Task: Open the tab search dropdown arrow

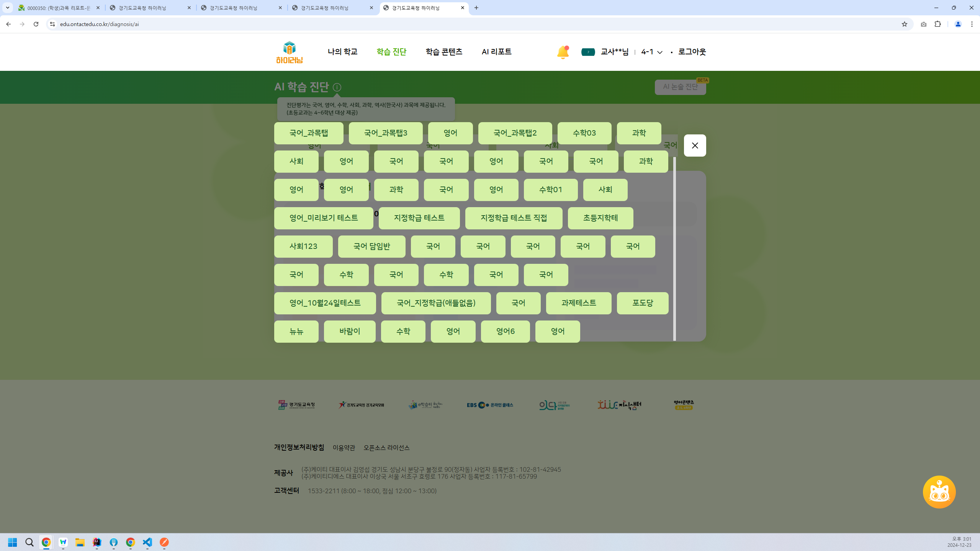Action: pos(7,8)
